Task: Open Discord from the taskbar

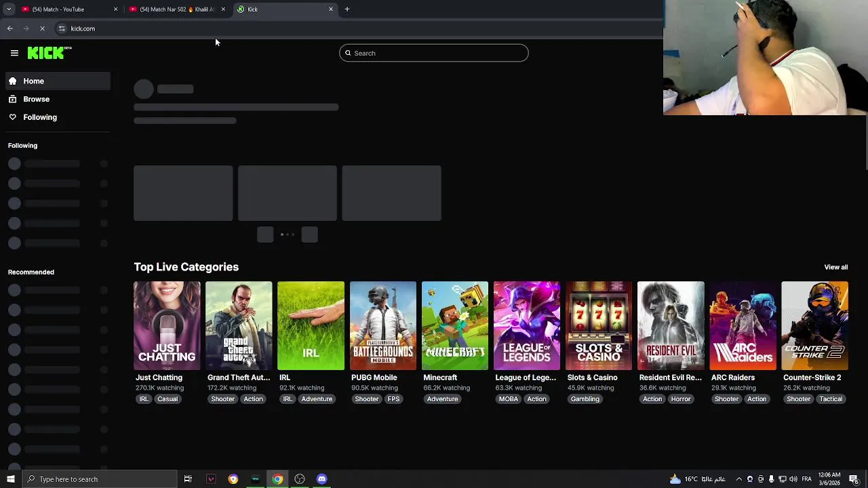Action: [321, 479]
